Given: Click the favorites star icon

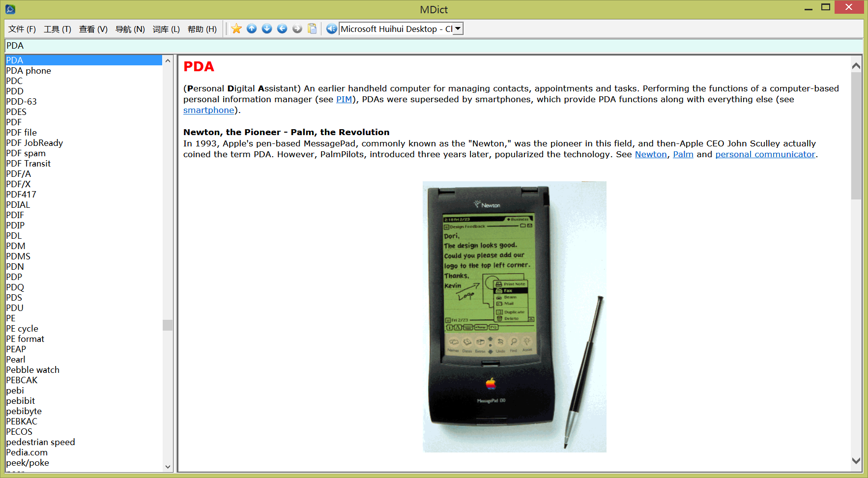Looking at the screenshot, I should tap(236, 29).
